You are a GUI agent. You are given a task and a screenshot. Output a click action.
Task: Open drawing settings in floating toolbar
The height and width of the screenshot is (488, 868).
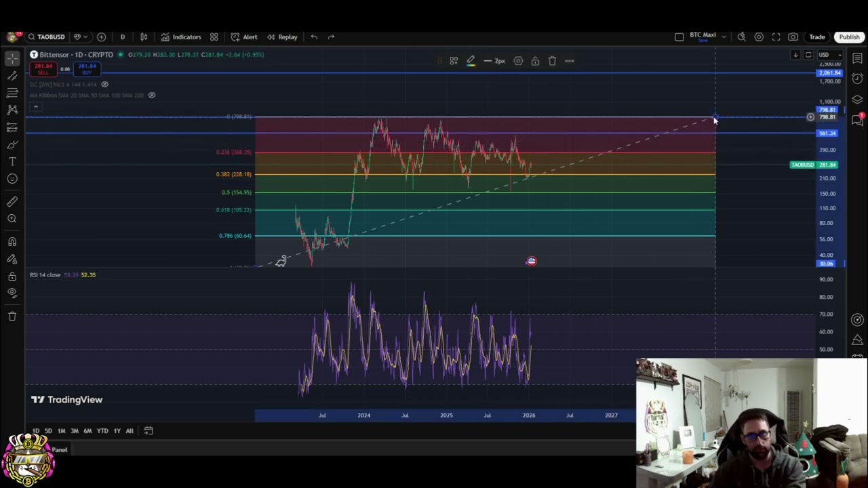click(x=518, y=61)
